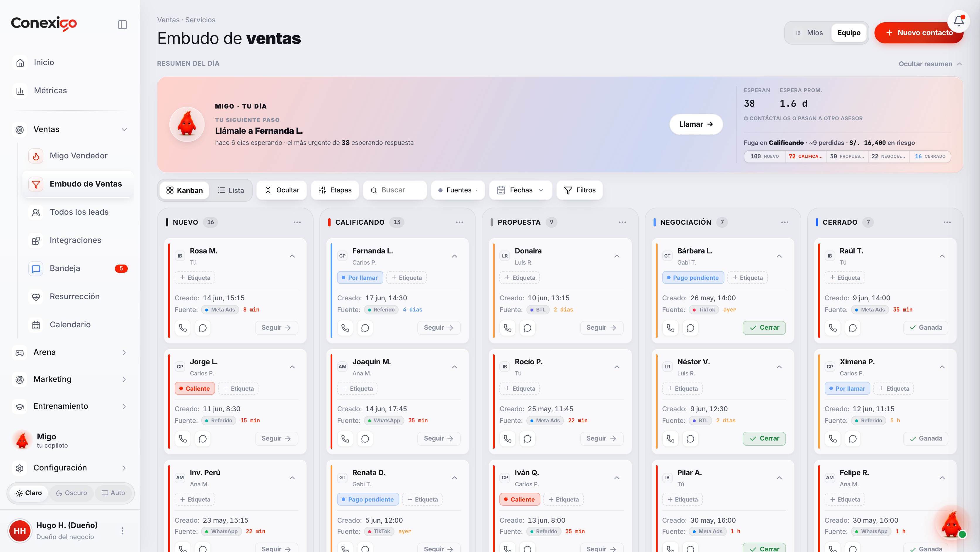The height and width of the screenshot is (552, 980).
Task: Open CERRADO column options menu
Action: pyautogui.click(x=947, y=222)
